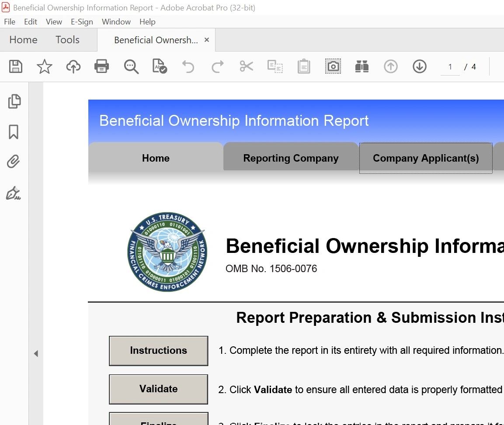
Task: Click the Copy icon in toolbar
Action: [275, 66]
